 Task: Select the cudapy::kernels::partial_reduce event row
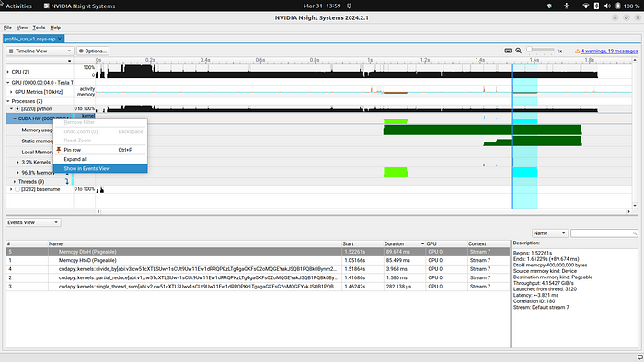click(258, 277)
